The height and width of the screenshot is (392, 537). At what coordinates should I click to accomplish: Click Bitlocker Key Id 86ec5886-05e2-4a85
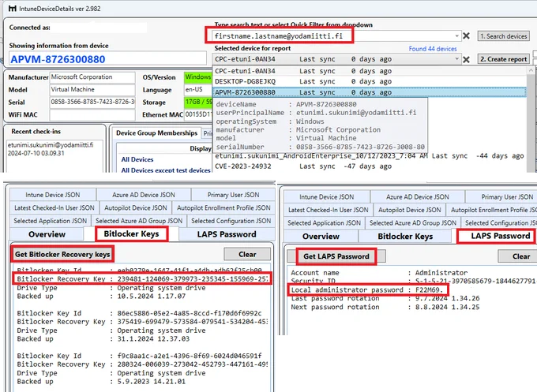(x=190, y=313)
